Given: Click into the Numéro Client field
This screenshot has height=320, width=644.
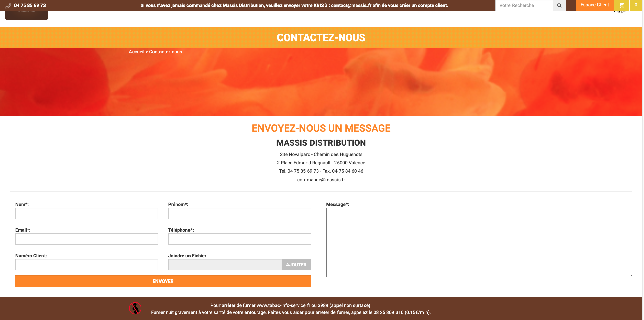Looking at the screenshot, I should click(87, 265).
